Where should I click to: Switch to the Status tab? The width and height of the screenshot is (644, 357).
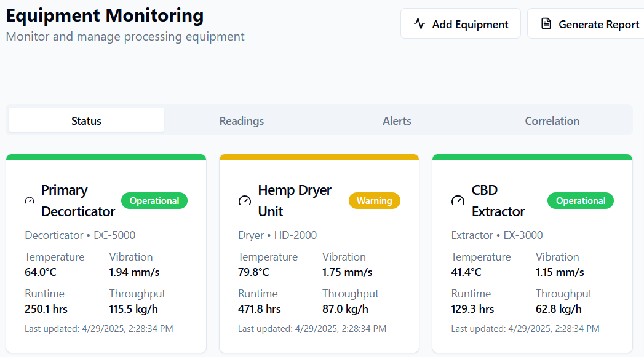point(86,120)
